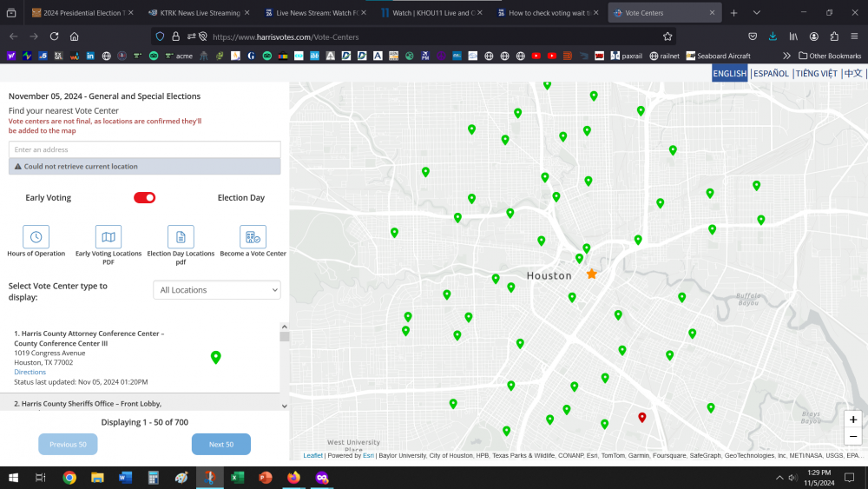Image resolution: width=868 pixels, height=489 pixels.
Task: Zoom in the map with plus button
Action: point(853,420)
